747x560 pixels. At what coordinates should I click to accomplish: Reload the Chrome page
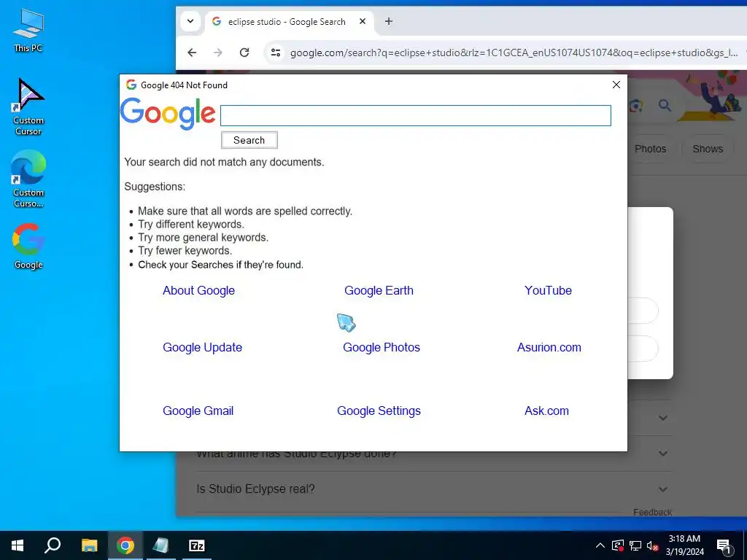[244, 52]
